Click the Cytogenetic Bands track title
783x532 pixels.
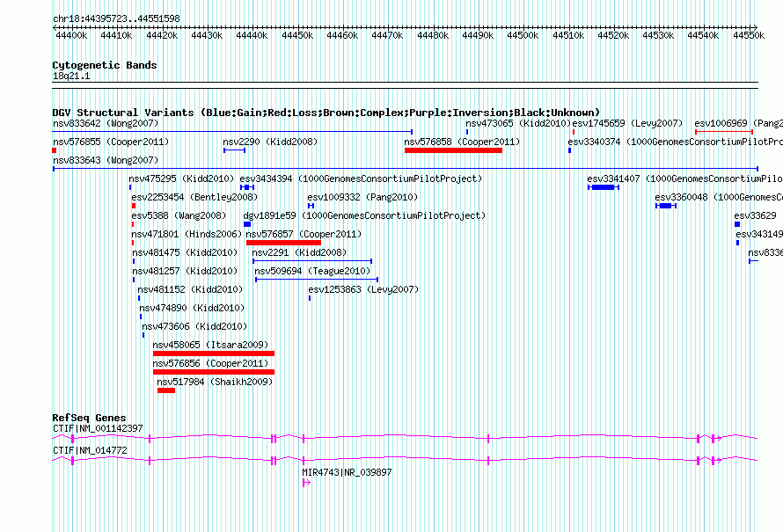click(x=105, y=65)
